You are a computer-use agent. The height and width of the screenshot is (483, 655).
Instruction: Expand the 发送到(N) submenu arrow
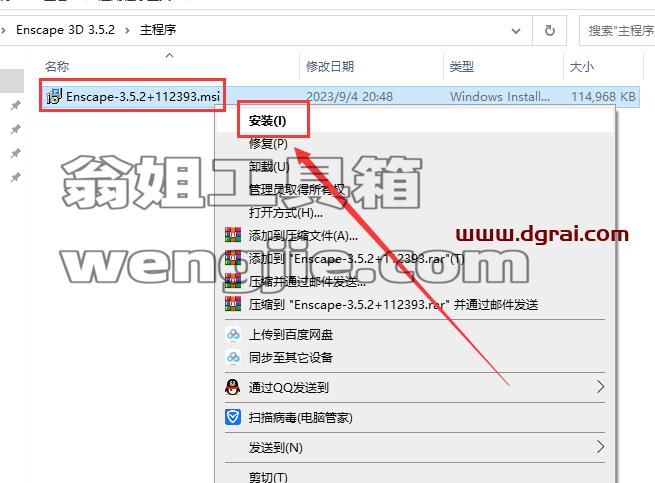click(x=600, y=447)
